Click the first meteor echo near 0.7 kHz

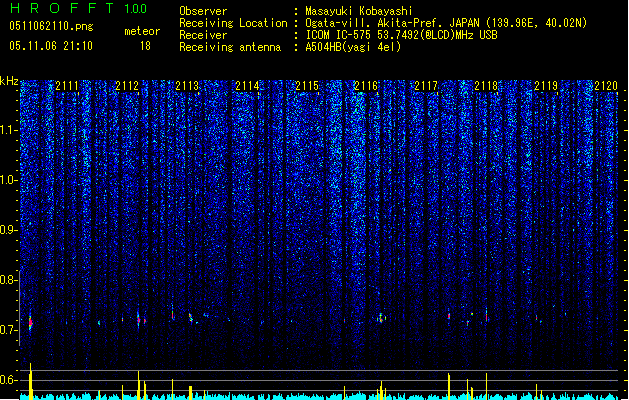pyautogui.click(x=30, y=322)
